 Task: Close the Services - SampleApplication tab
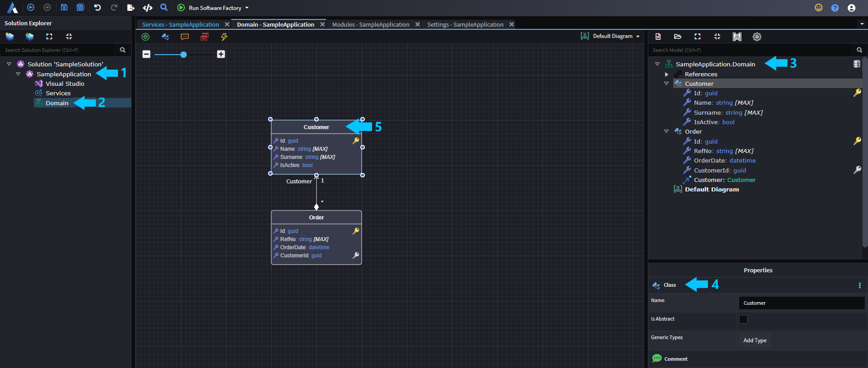[x=227, y=24]
